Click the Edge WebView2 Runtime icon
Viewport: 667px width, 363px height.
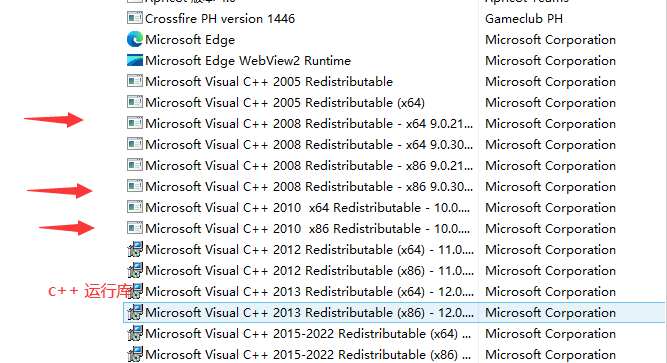[135, 60]
